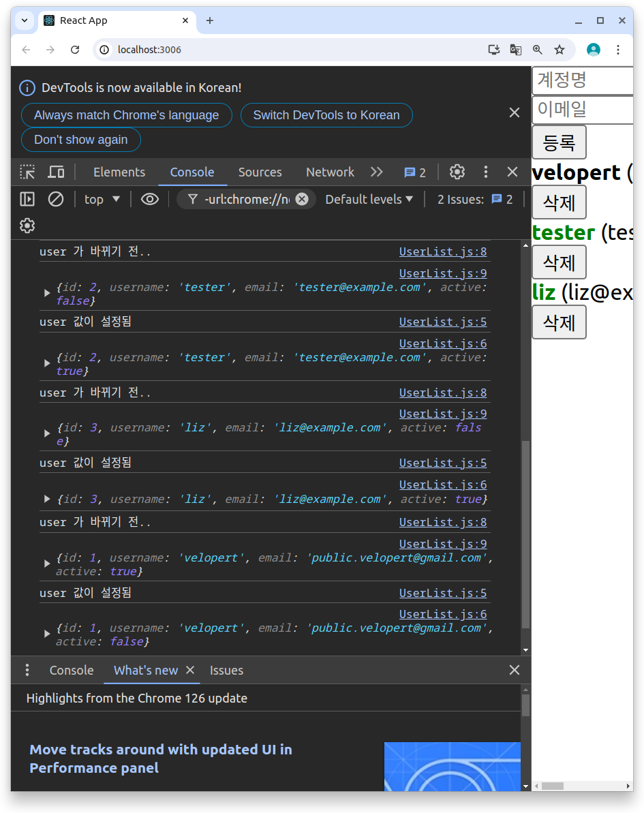Click the console vertical scrollbar thumb
644x813 pixels.
[526, 534]
